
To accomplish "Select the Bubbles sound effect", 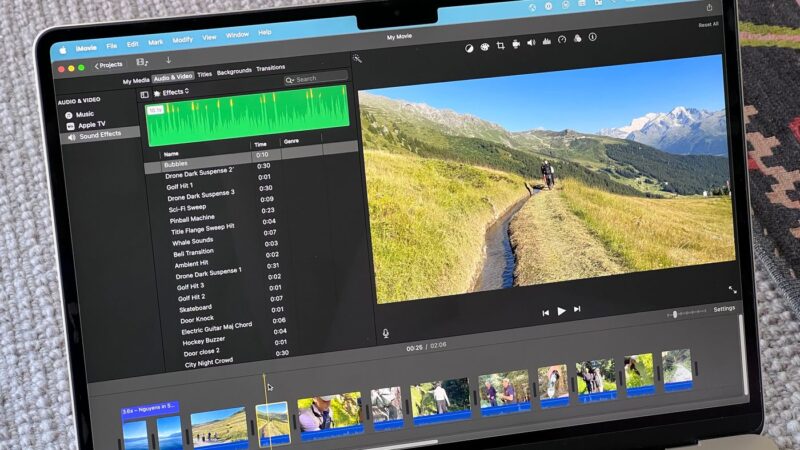I will point(176,164).
